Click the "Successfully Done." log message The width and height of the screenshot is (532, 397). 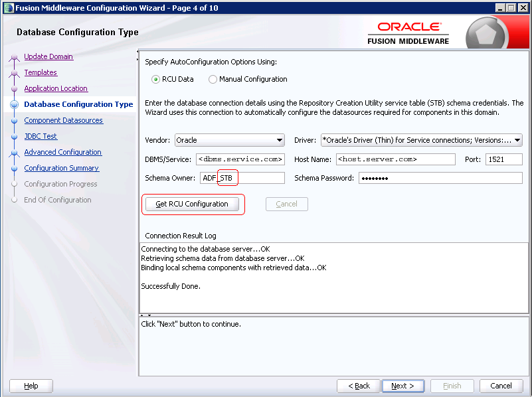click(x=171, y=287)
